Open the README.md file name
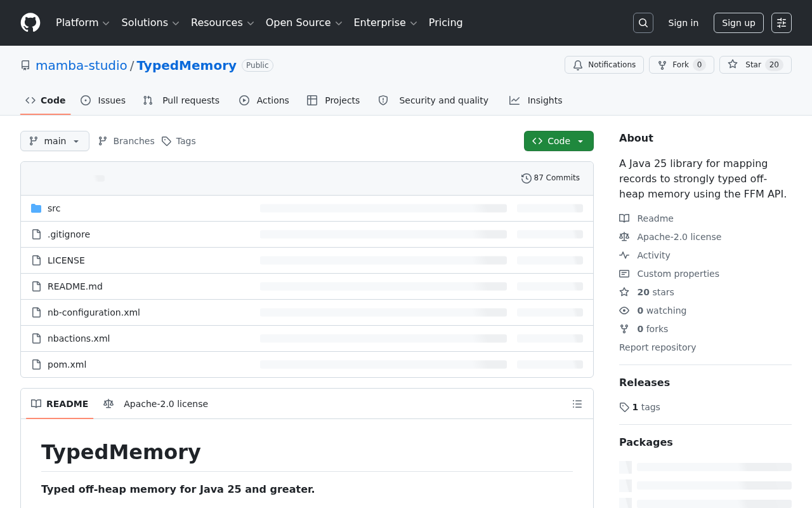This screenshot has height=508, width=812. click(x=75, y=286)
